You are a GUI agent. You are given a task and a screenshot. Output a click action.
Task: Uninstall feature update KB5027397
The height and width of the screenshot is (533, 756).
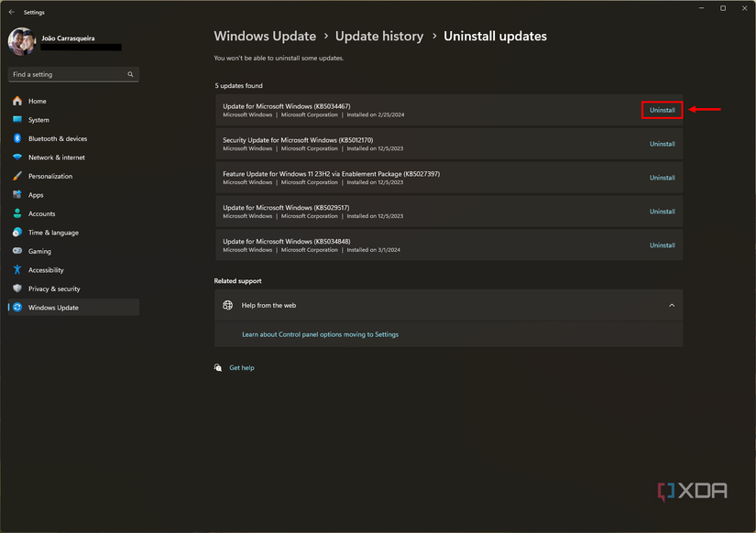pyautogui.click(x=662, y=178)
